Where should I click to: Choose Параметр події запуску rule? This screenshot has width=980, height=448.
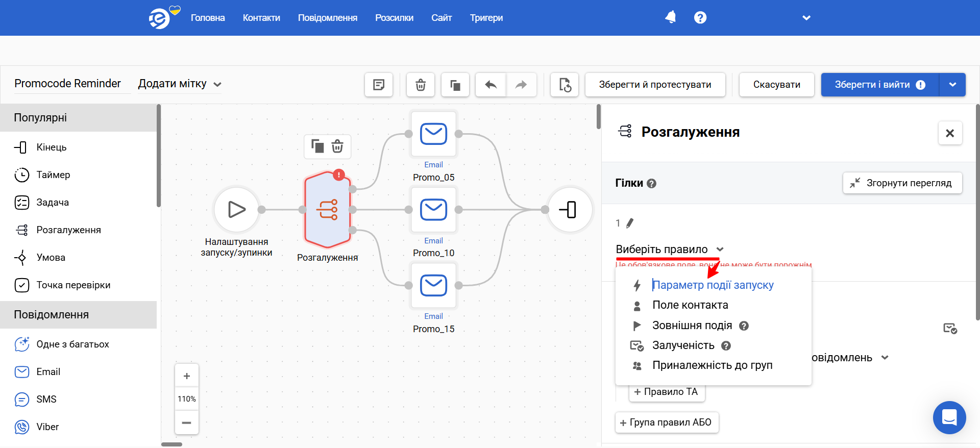(x=713, y=285)
